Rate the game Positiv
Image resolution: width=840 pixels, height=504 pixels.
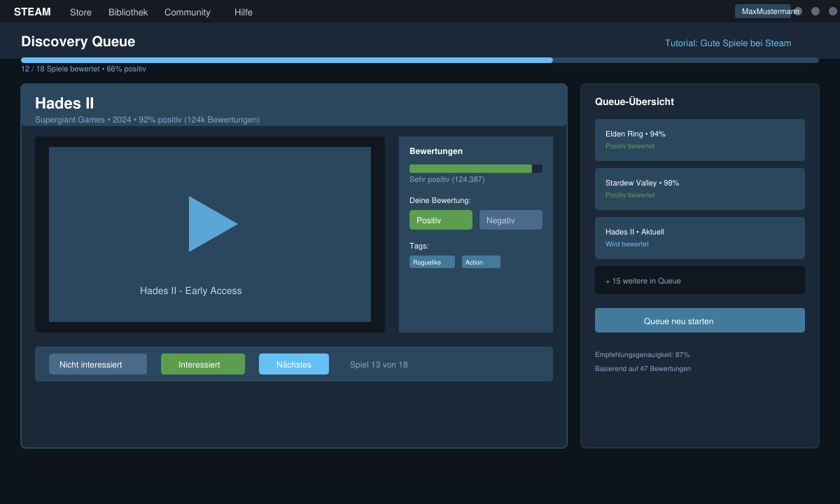(441, 220)
